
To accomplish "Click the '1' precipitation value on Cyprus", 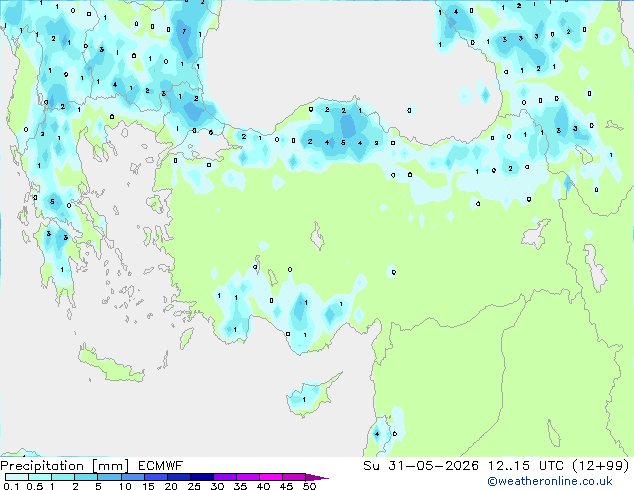I will (x=304, y=400).
